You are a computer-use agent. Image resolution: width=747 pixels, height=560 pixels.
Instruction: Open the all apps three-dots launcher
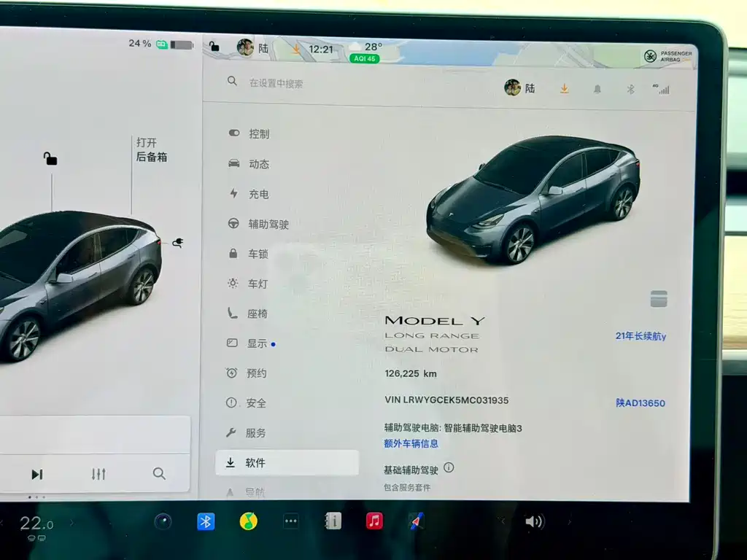(290, 521)
